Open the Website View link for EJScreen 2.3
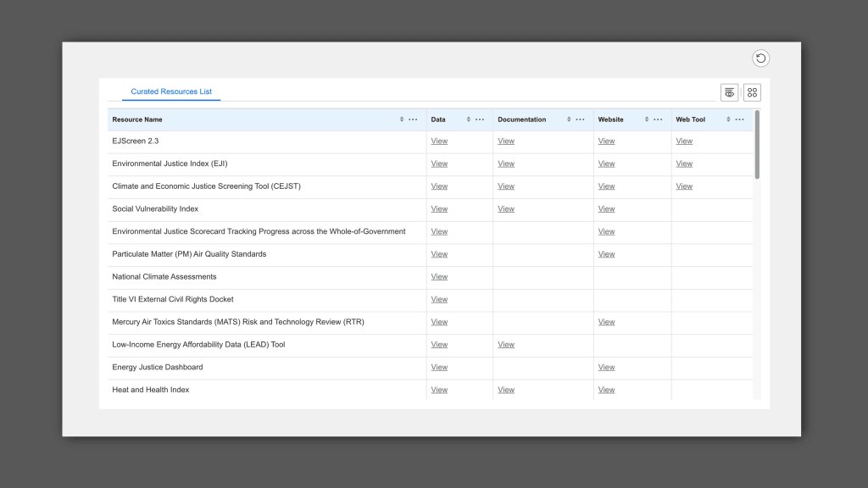This screenshot has height=488, width=868. pyautogui.click(x=606, y=141)
